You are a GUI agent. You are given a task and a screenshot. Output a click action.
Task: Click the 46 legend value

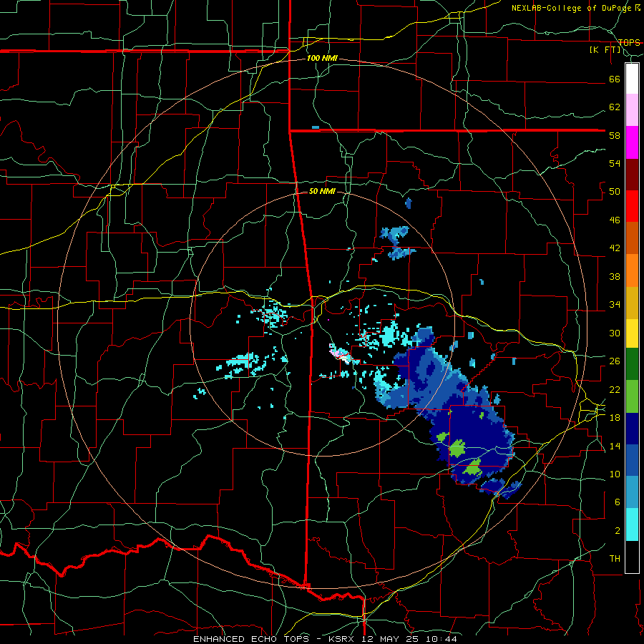pyautogui.click(x=615, y=220)
